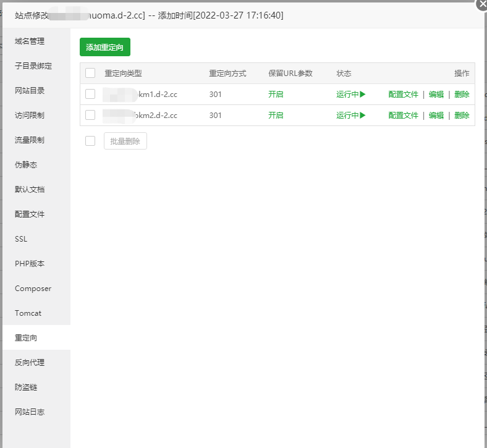Viewport: 487px width, 448px height.
Task: Toggle 运行中 status for km1.d-2.cc redirect
Action: pos(351,95)
